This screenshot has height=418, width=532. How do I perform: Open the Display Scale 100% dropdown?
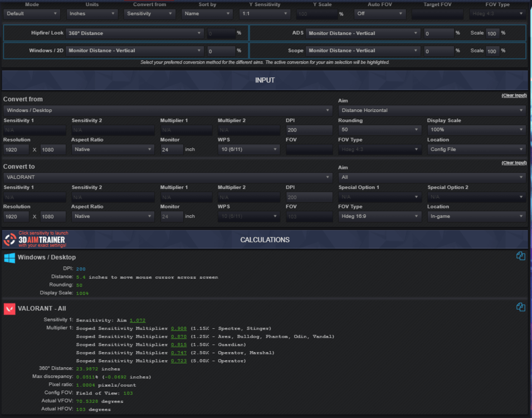(476, 130)
